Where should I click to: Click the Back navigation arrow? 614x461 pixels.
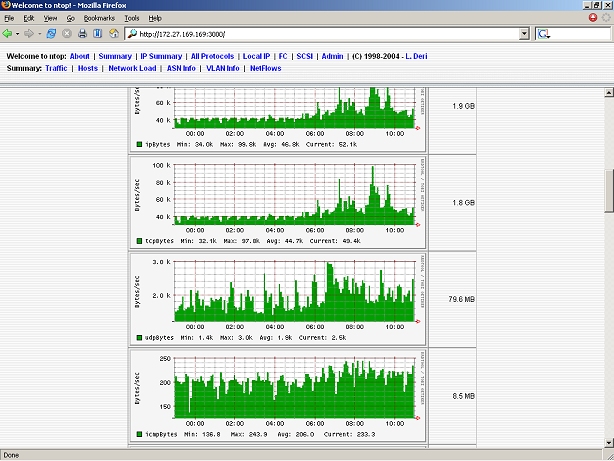pos(8,34)
